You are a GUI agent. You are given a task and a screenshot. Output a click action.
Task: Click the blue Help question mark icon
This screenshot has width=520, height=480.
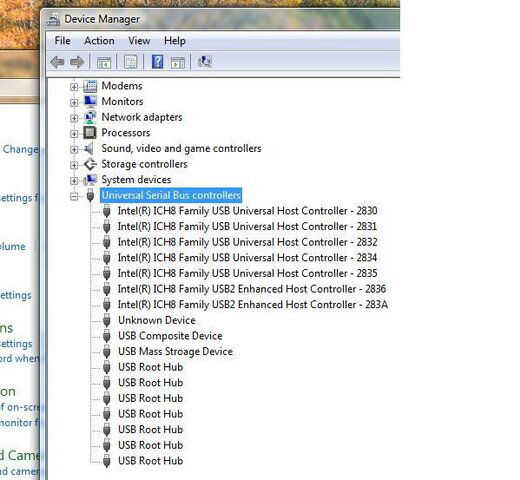pyautogui.click(x=157, y=62)
